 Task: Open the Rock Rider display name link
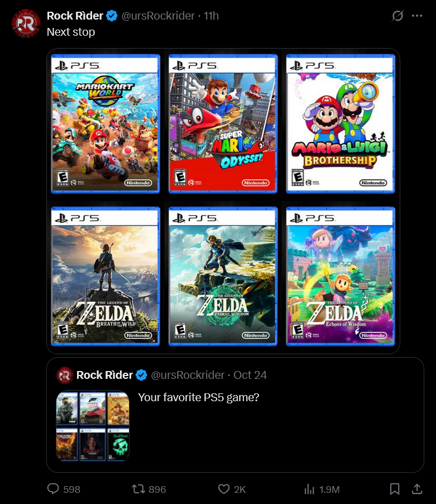pos(75,16)
